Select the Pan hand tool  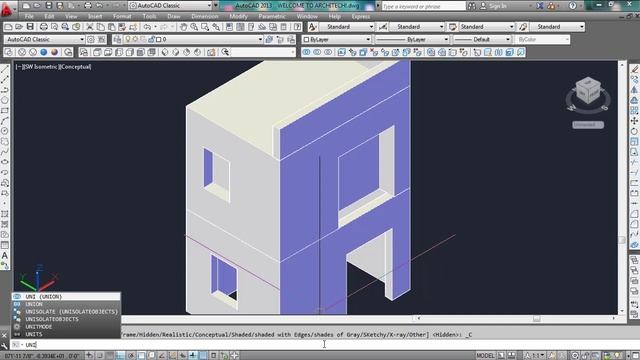(183, 27)
